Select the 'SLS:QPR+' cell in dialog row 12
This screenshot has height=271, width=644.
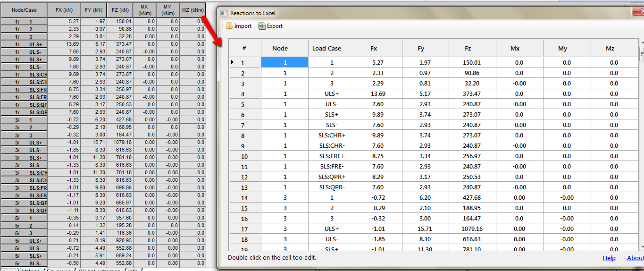pyautogui.click(x=332, y=177)
